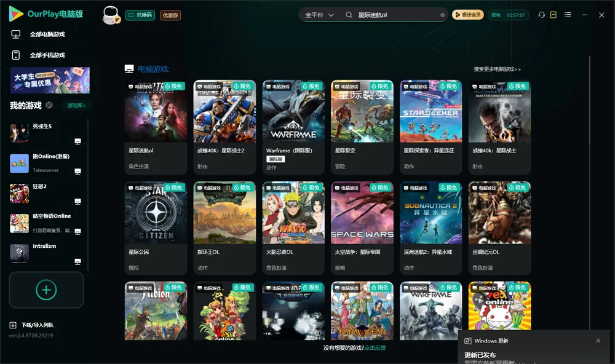Click the monitor icon beside 电脑游戏 heading

[x=129, y=69]
